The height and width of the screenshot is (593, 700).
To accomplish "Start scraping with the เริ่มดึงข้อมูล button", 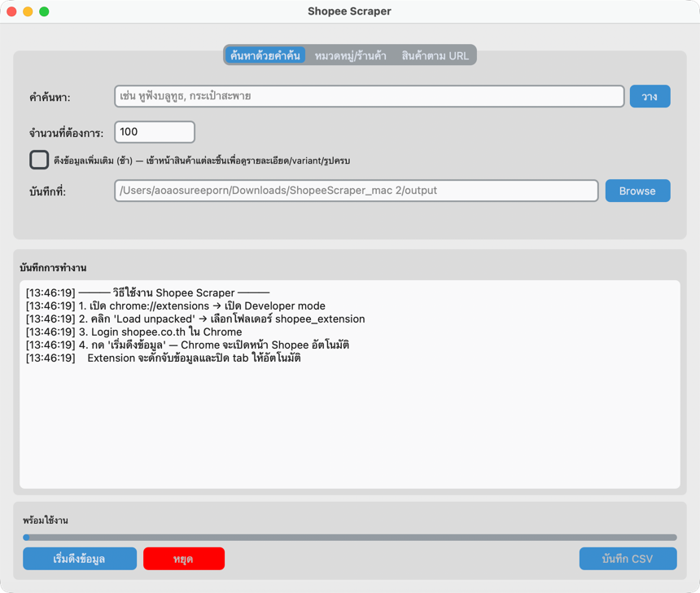I will click(x=79, y=559).
